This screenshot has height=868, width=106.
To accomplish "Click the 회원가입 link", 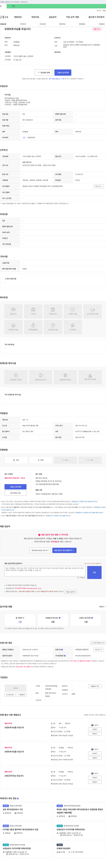I will pos(104,11).
